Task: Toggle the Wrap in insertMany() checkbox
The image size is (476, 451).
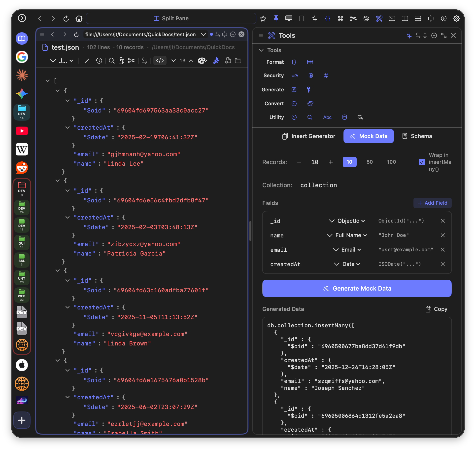Action: click(421, 162)
